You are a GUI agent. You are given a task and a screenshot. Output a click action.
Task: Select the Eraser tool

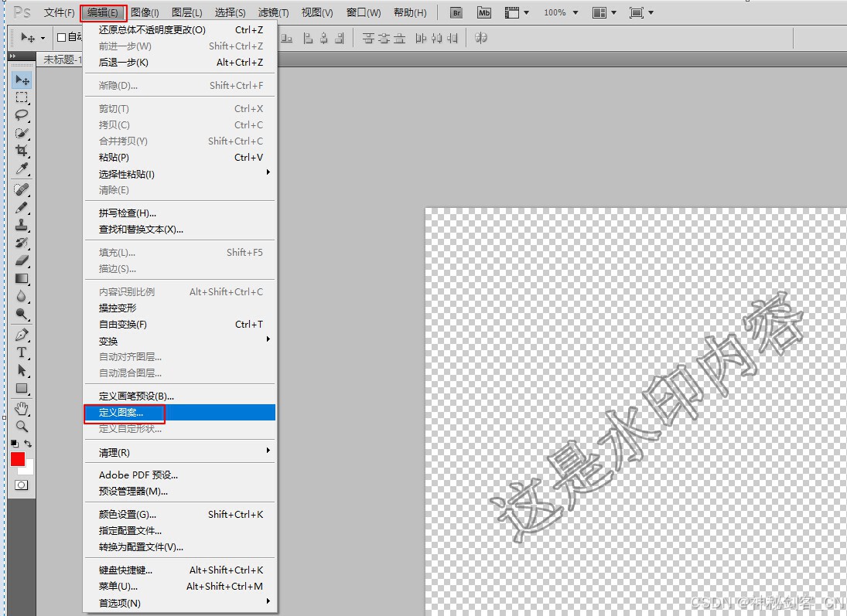coord(22,260)
